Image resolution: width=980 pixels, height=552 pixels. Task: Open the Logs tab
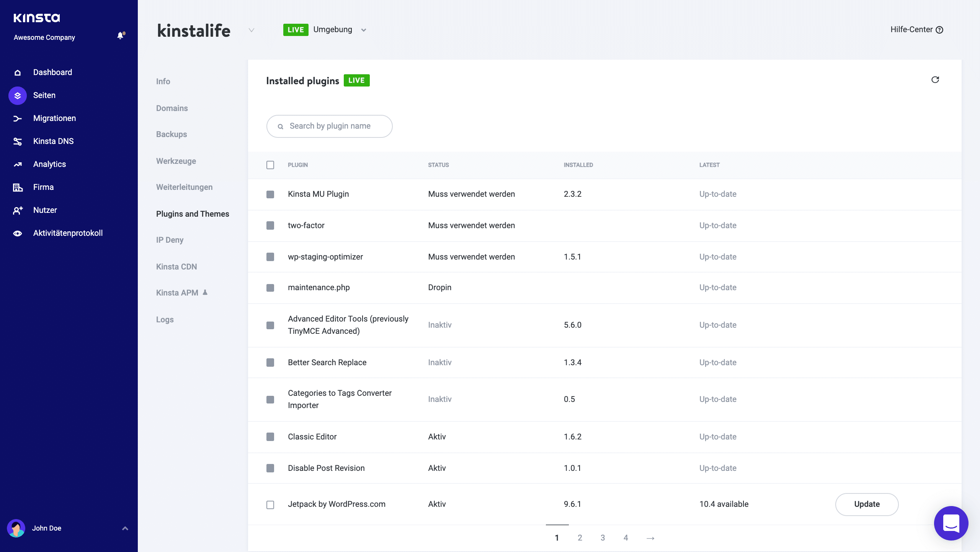coord(165,320)
